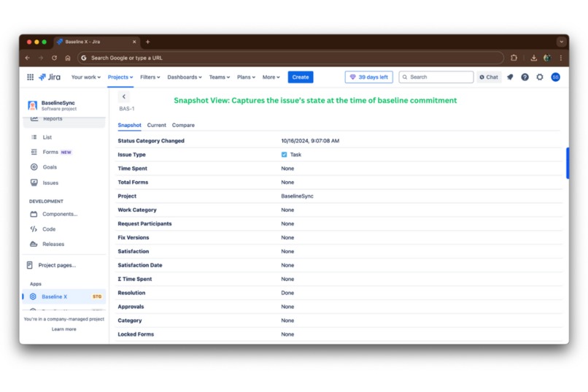Open the Baseline X app icon

33,296
